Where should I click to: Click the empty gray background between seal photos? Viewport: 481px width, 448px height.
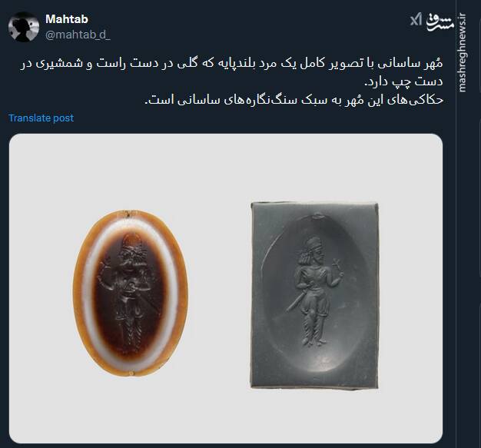coord(219,291)
